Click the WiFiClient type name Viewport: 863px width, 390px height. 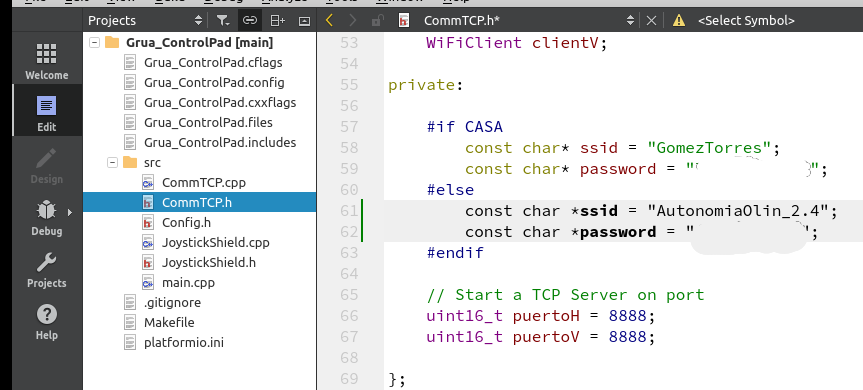[474, 43]
